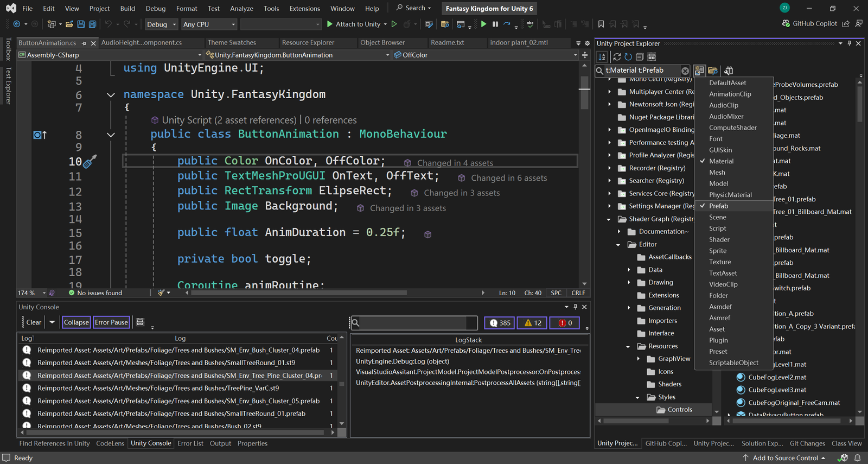Expand the Documentation~ folder in the tree
The width and height of the screenshot is (868, 464).
619,232
